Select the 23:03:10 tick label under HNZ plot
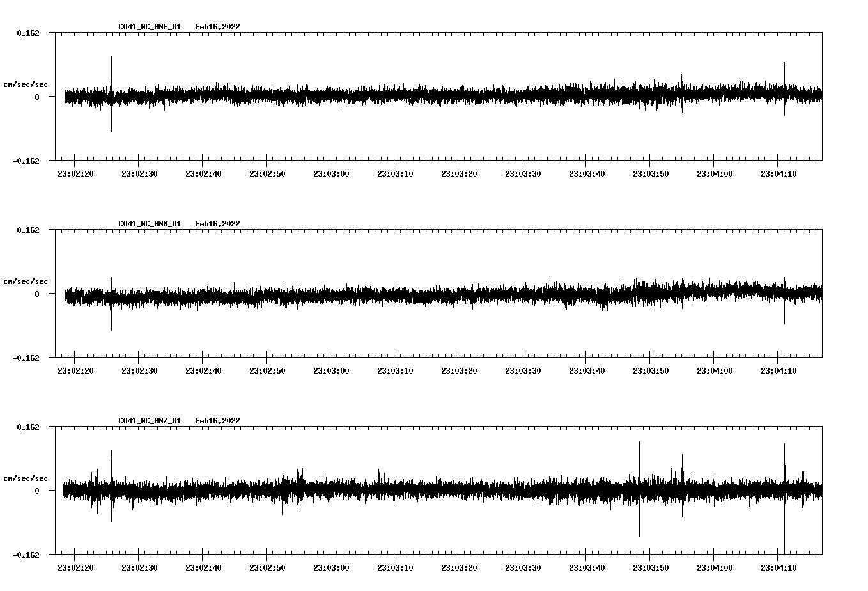This screenshot has width=868, height=591. pyautogui.click(x=395, y=568)
